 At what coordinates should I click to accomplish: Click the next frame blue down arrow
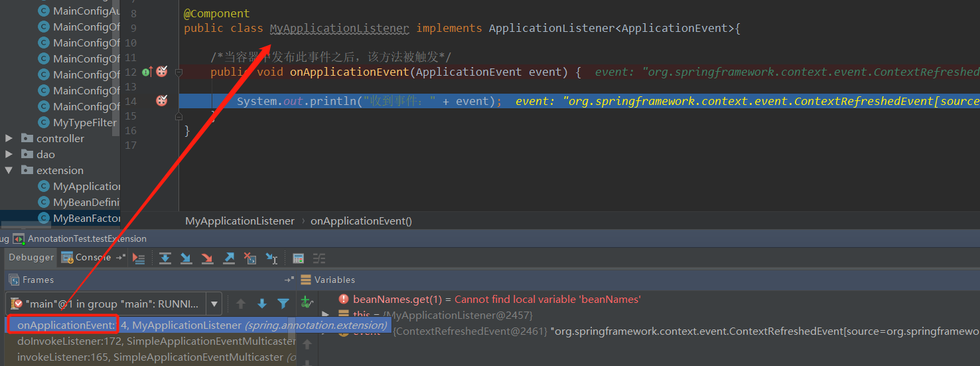coord(262,304)
